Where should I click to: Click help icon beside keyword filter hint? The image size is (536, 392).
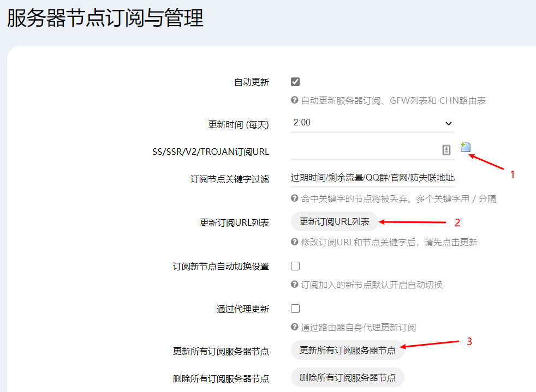[295, 198]
